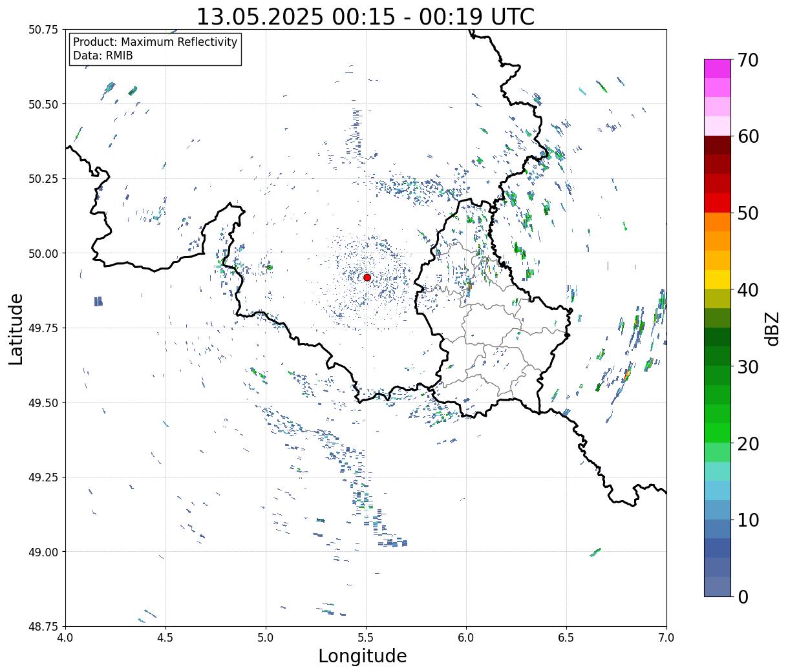Pick the orange swatch just below 50 dBZ

718,222
